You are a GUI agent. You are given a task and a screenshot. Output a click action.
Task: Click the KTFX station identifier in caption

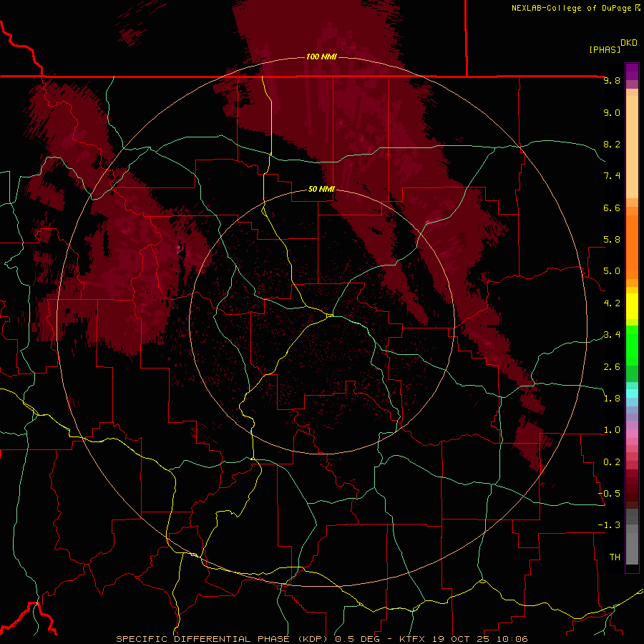pos(412,639)
